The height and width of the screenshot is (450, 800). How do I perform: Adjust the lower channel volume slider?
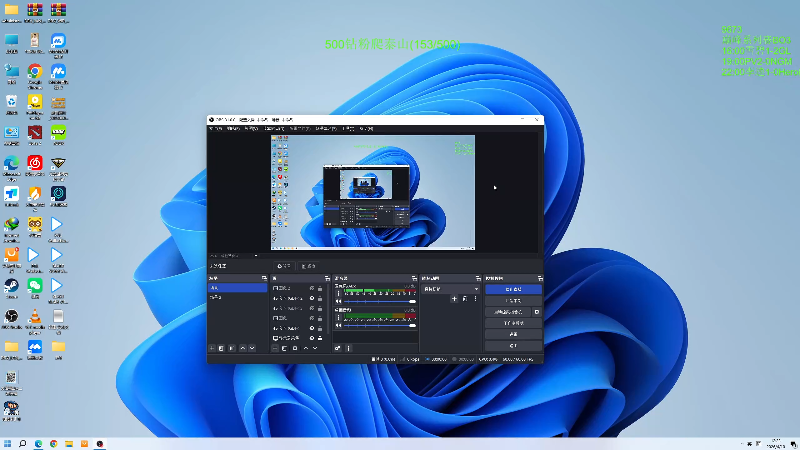(x=380, y=325)
